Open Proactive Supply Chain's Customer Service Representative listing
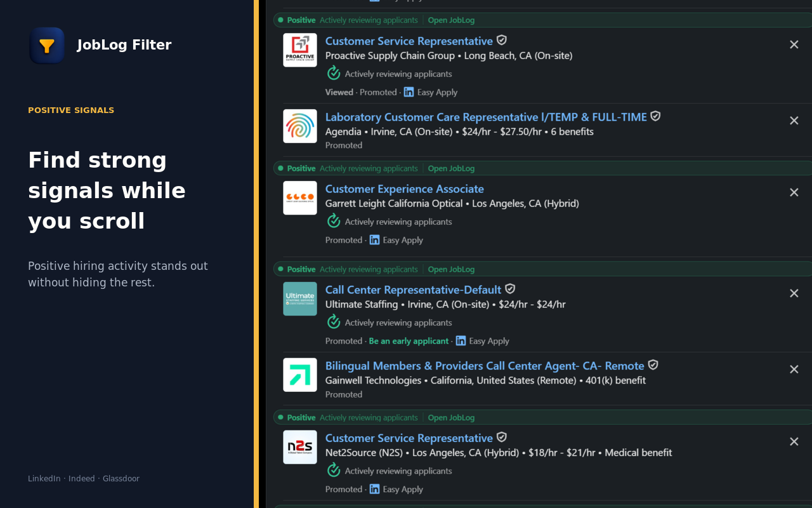This screenshot has height=508, width=812. tap(409, 41)
